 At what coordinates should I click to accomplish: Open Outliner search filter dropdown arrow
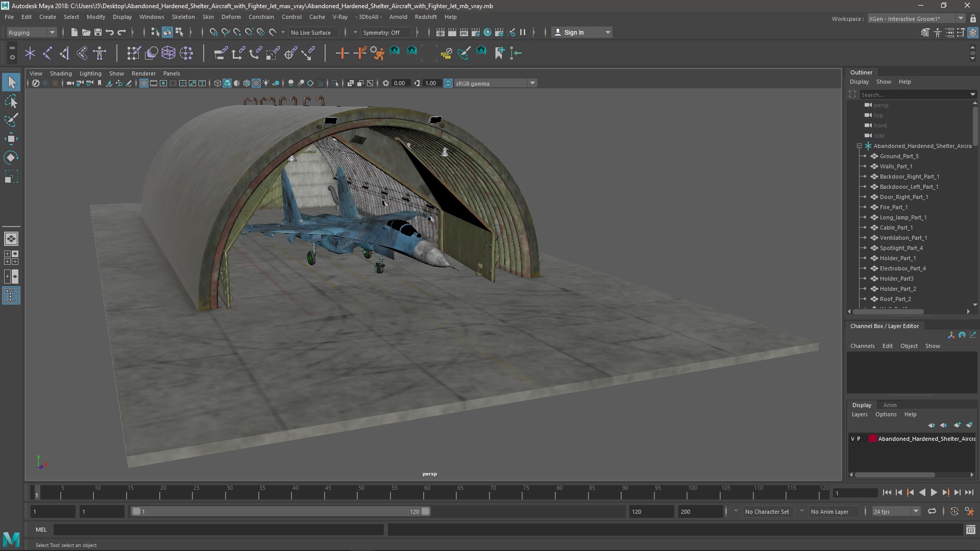click(x=972, y=94)
